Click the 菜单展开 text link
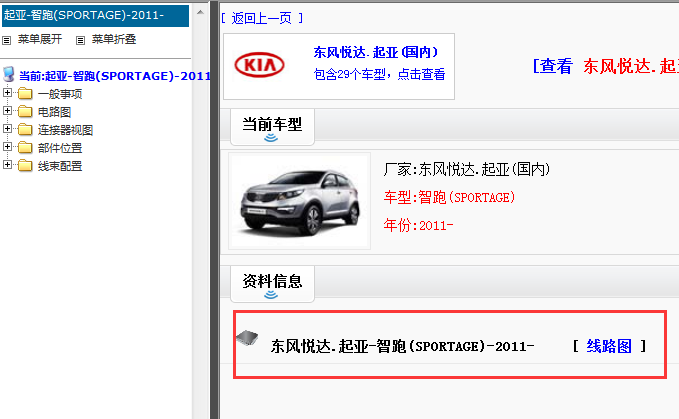The height and width of the screenshot is (419, 679). tap(40, 39)
